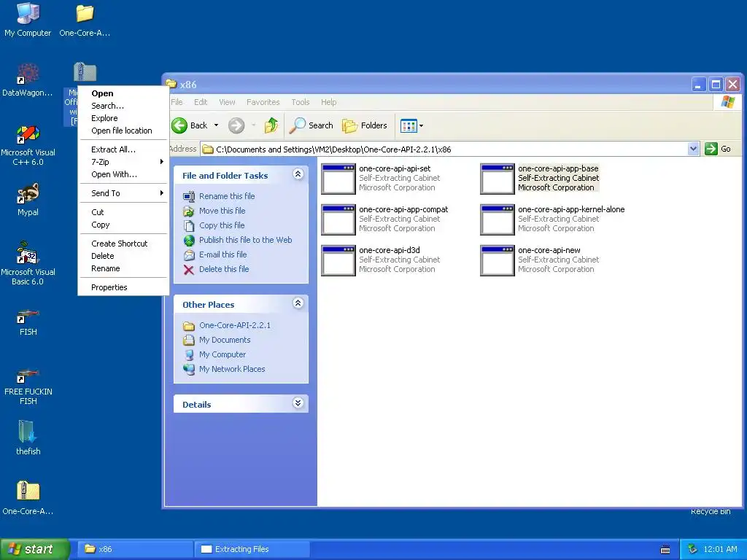Viewport: 747px width, 560px height.
Task: Expand the Send To submenu
Action: click(x=124, y=193)
